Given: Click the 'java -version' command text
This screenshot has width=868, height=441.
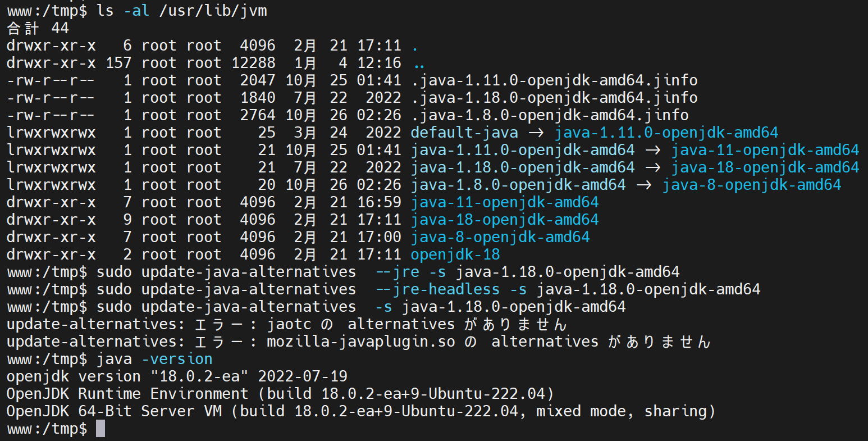Looking at the screenshot, I should pos(154,360).
